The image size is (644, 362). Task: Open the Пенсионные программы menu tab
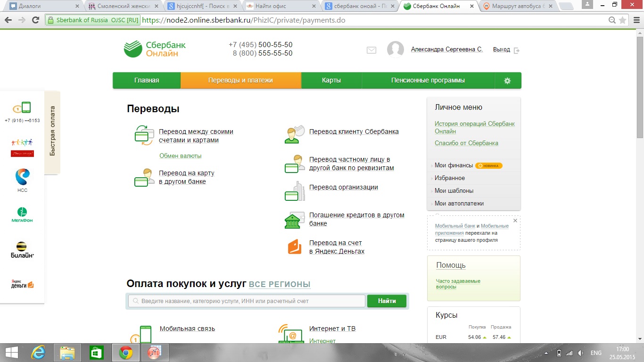click(x=428, y=81)
